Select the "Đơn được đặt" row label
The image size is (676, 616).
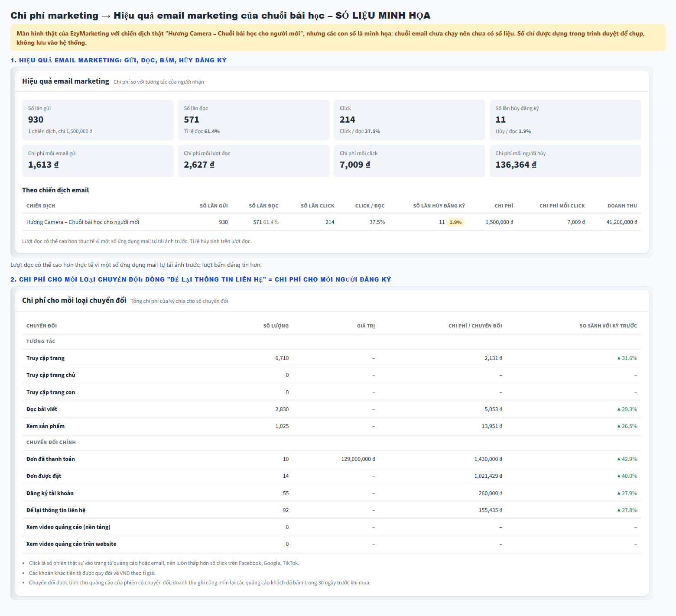coord(44,476)
